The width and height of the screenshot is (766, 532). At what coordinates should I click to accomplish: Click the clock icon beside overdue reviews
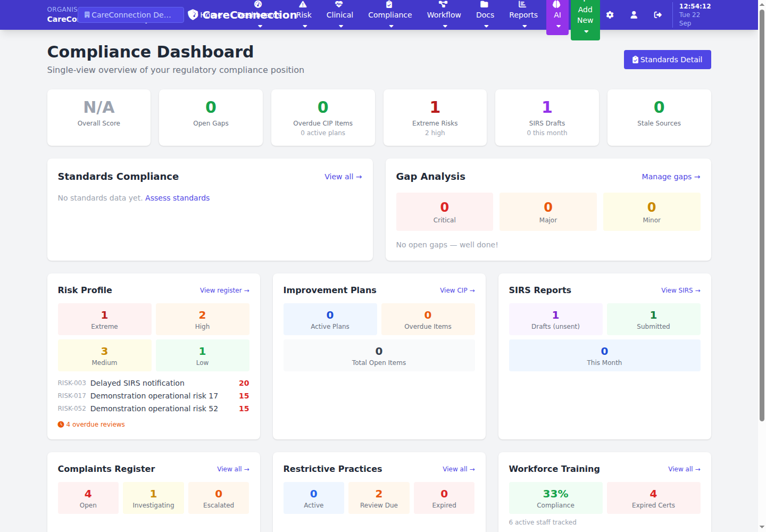(x=61, y=425)
